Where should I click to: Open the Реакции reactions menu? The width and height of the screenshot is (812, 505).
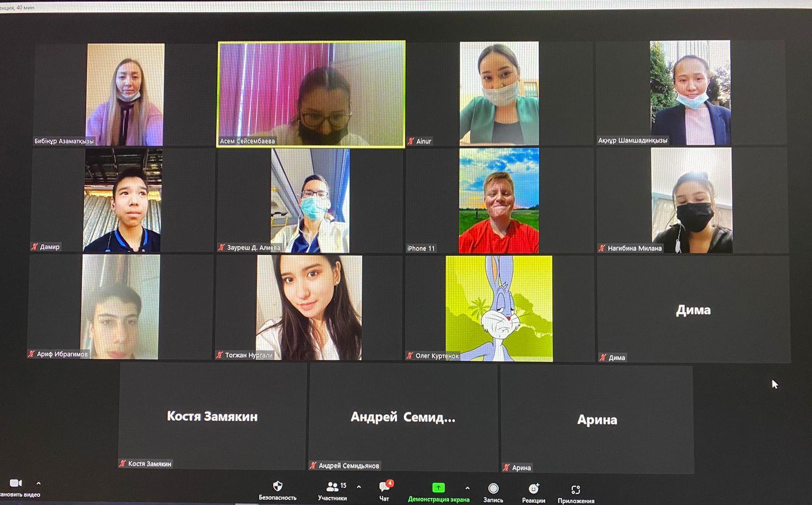533,489
